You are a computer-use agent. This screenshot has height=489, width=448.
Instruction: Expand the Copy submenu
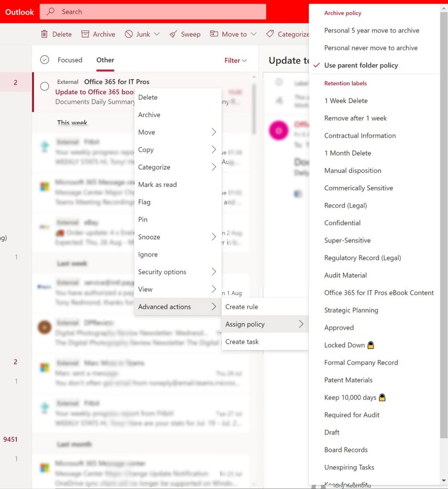point(214,149)
